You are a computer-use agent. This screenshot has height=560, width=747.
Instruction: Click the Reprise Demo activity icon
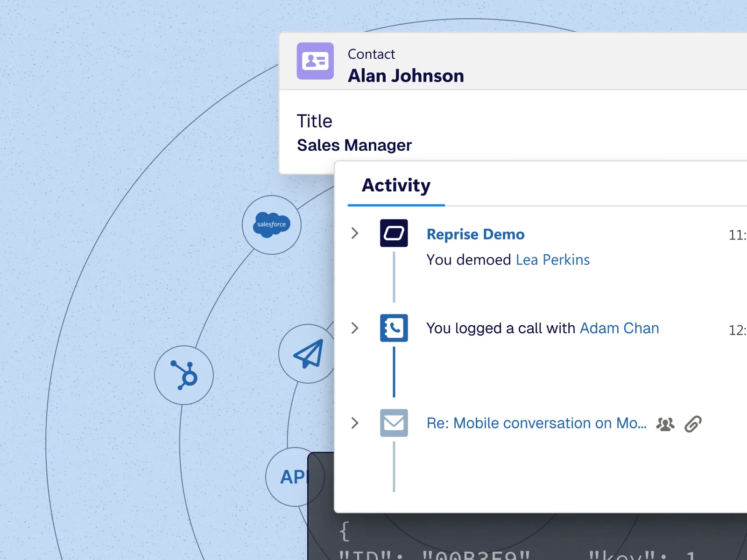pos(394,233)
